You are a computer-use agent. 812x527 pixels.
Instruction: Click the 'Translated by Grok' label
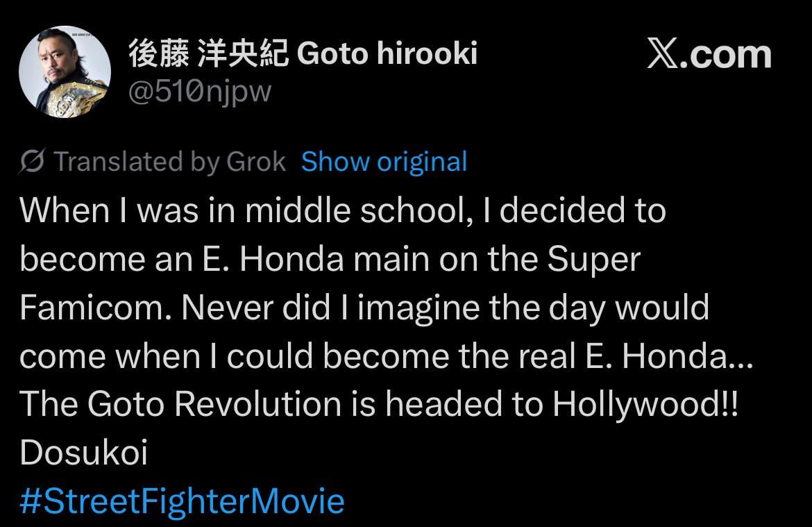(x=169, y=162)
